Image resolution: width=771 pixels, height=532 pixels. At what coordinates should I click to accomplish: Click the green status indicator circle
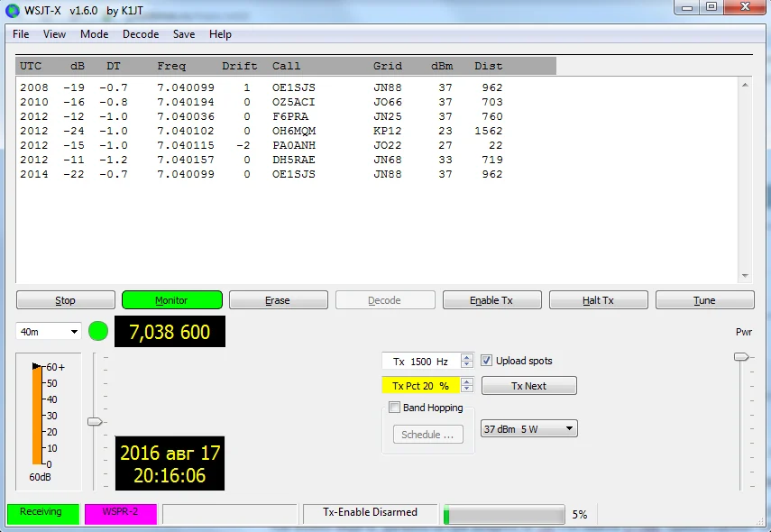point(98,331)
